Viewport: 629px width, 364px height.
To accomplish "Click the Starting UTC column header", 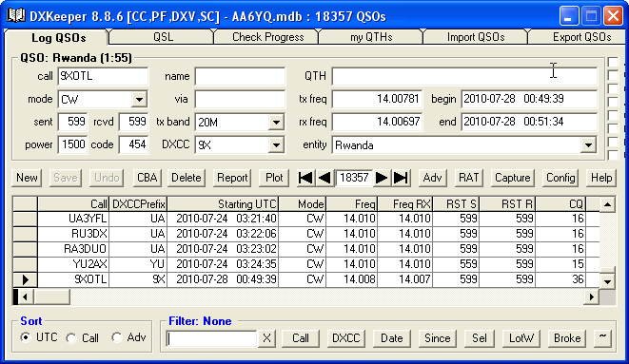I will click(223, 204).
